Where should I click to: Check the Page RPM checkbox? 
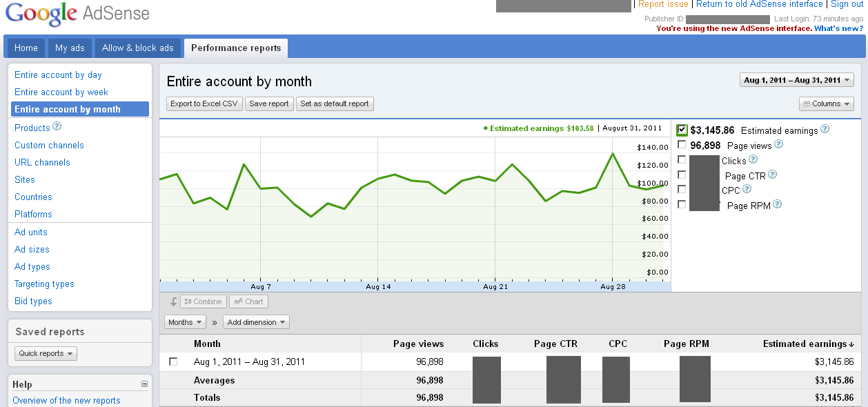point(682,204)
